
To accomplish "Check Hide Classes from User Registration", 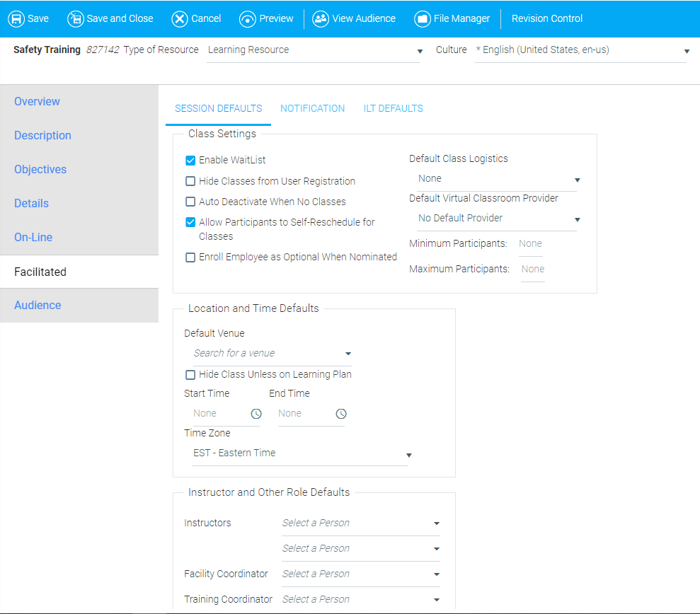I will (190, 181).
